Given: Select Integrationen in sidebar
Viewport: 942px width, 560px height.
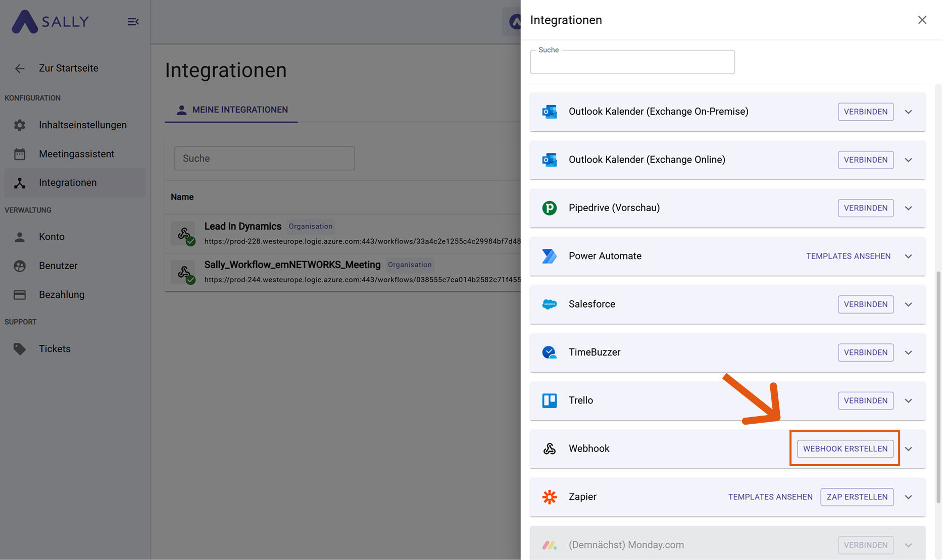Looking at the screenshot, I should (x=75, y=183).
